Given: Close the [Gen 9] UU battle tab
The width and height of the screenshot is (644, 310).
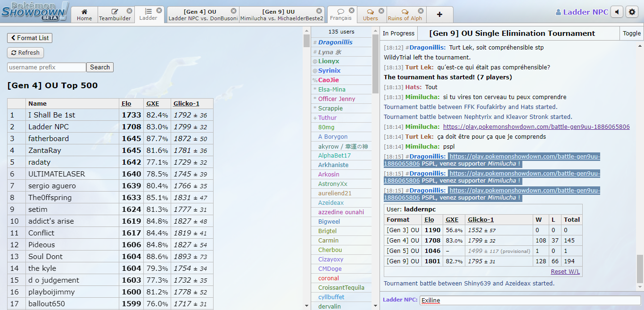Looking at the screenshot, I should (x=319, y=11).
